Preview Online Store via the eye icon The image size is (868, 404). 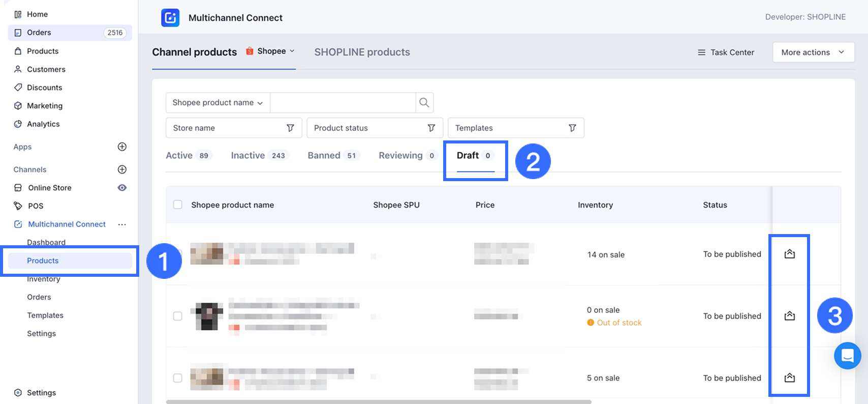[x=122, y=188]
